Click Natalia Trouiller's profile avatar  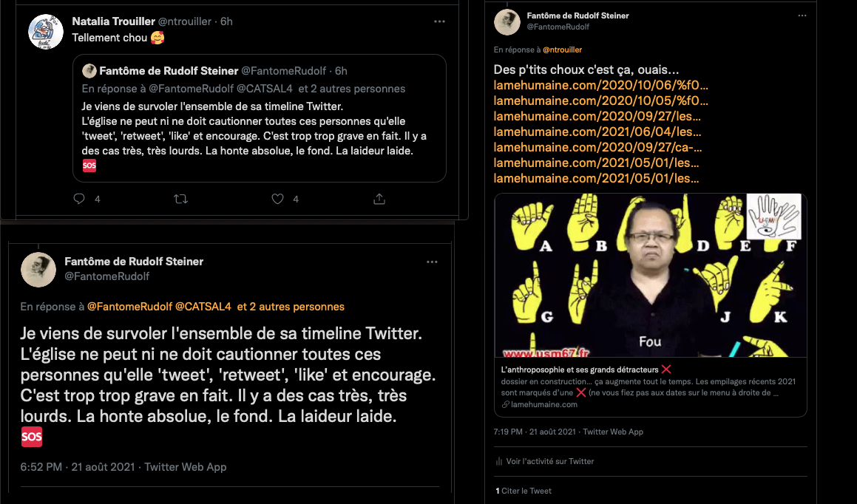pyautogui.click(x=46, y=33)
